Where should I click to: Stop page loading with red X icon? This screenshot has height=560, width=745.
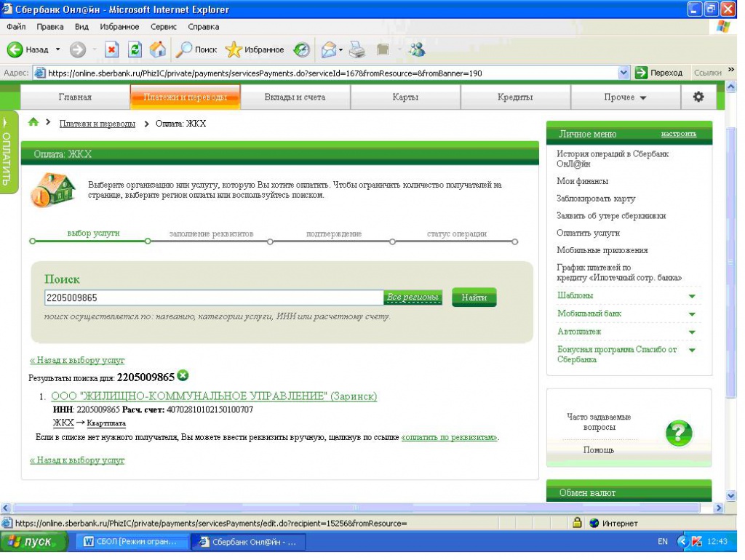(x=111, y=49)
